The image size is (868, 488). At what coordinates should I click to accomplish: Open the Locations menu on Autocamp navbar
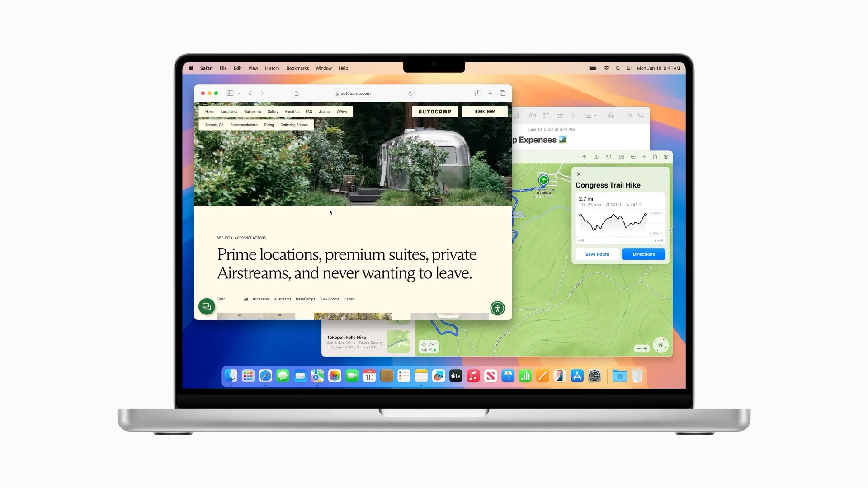[x=228, y=112]
